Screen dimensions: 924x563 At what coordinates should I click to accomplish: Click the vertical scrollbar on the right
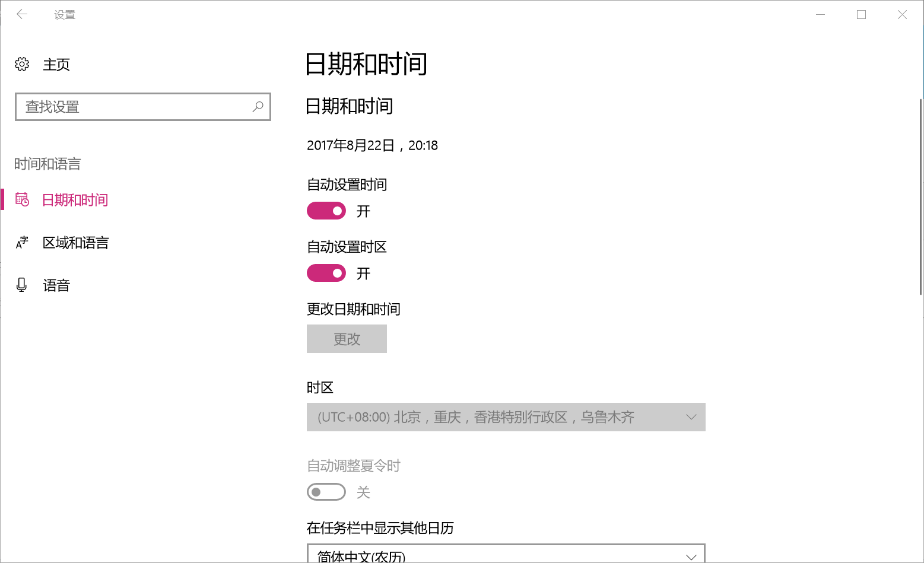pyautogui.click(x=921, y=196)
